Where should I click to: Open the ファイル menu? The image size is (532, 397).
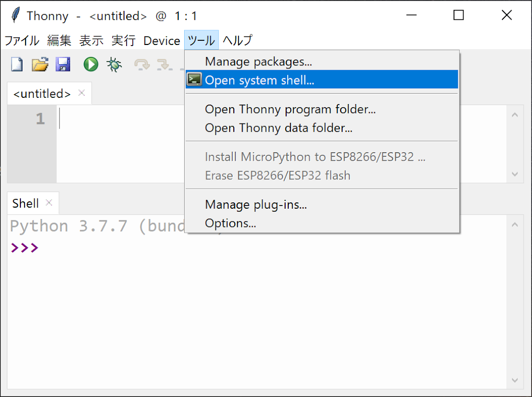pos(22,40)
